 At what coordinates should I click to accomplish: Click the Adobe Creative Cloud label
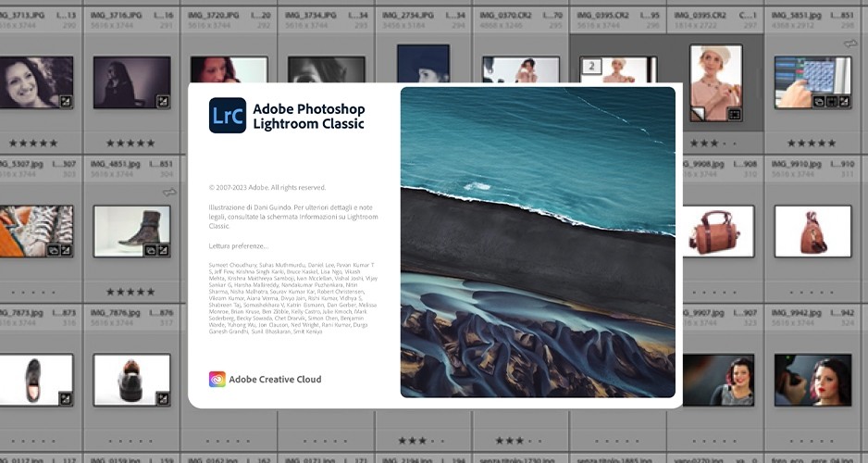(275, 380)
